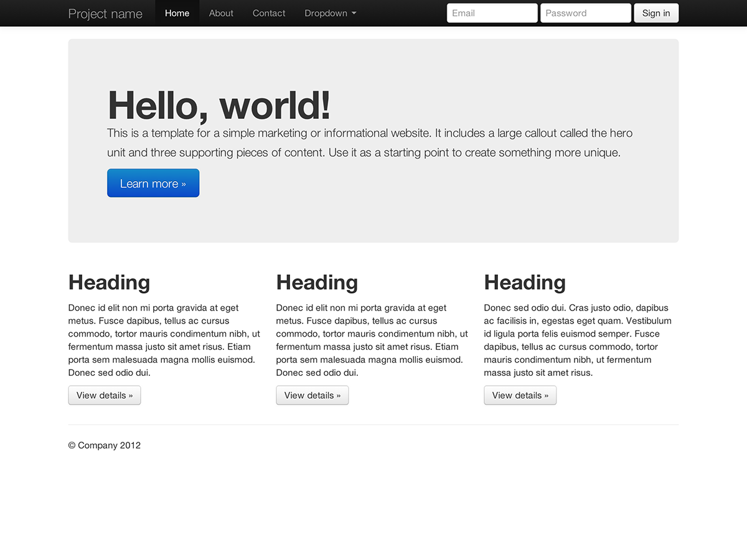Click View details under the left Heading
The image size is (747, 560).
coord(104,395)
